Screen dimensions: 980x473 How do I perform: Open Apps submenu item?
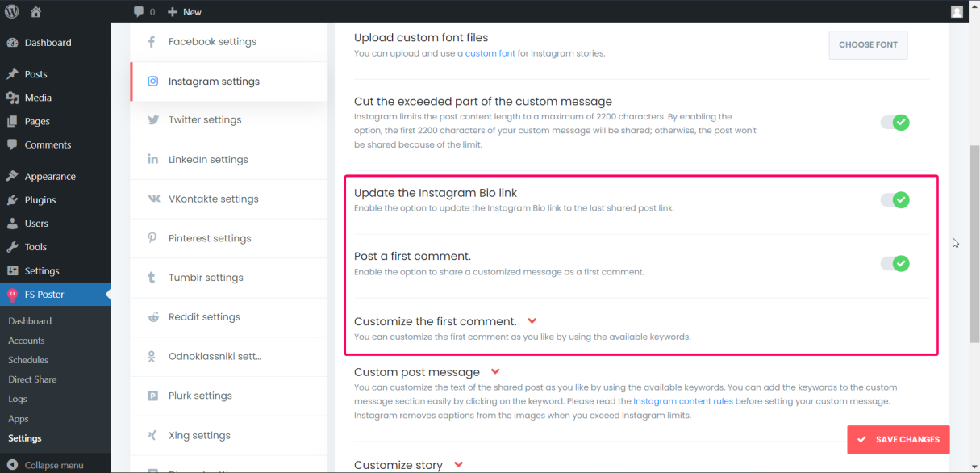(19, 419)
